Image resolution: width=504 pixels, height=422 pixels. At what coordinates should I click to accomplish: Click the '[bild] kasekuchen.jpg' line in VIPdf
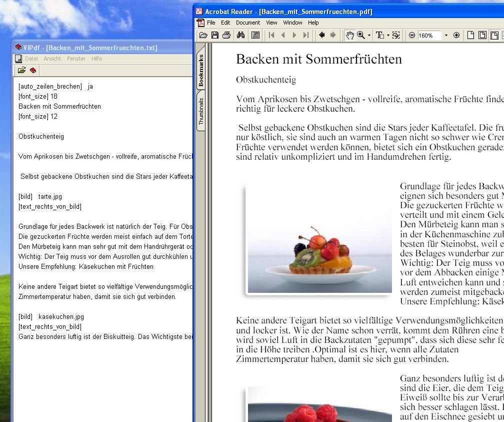[51, 316]
